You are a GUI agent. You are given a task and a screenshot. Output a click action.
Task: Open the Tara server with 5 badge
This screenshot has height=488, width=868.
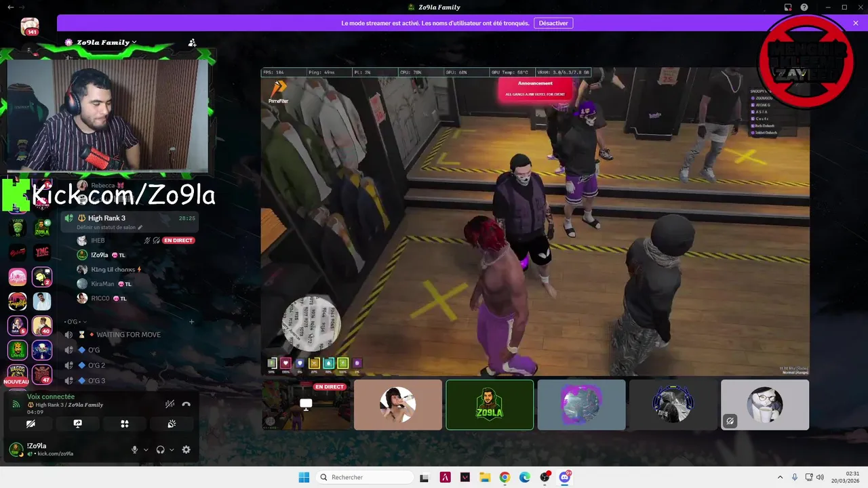pyautogui.click(x=18, y=325)
